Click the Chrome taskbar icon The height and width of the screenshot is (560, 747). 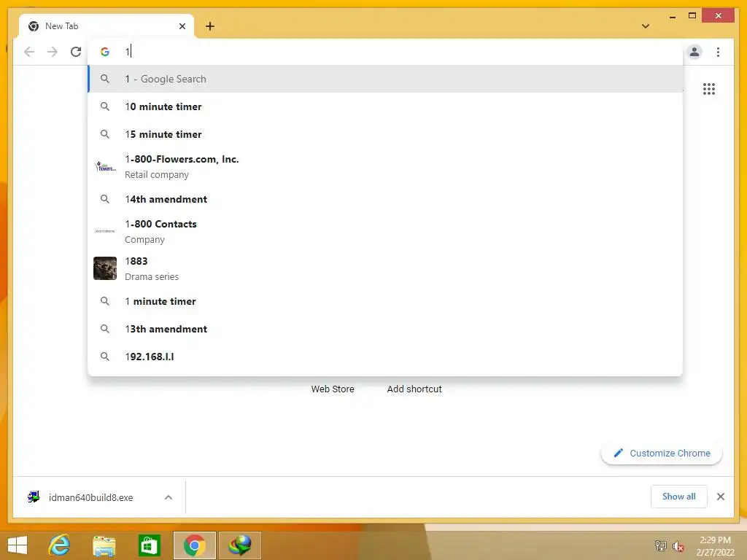click(194, 545)
